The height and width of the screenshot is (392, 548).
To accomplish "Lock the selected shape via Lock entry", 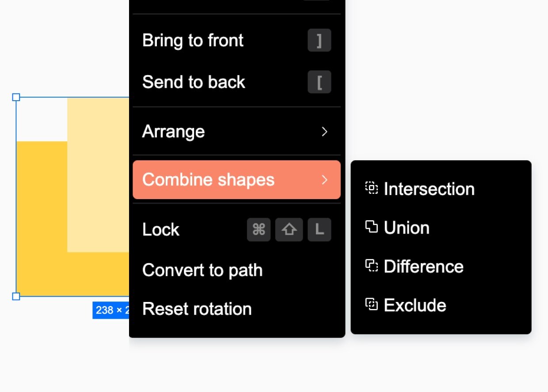I will coord(161,230).
